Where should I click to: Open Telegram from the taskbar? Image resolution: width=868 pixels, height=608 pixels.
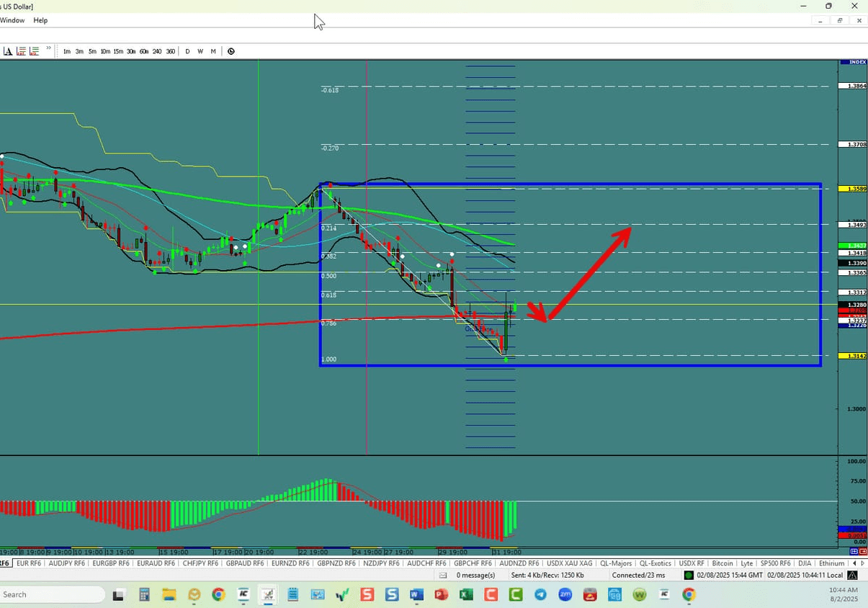(x=540, y=595)
